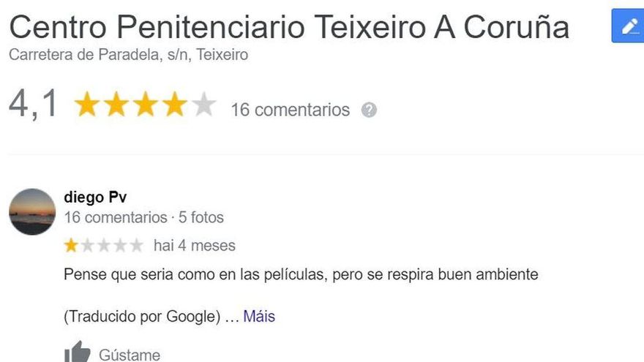This screenshot has height=362, width=644.
Task: Click the single gold star of diego's review
Action: [x=71, y=246]
